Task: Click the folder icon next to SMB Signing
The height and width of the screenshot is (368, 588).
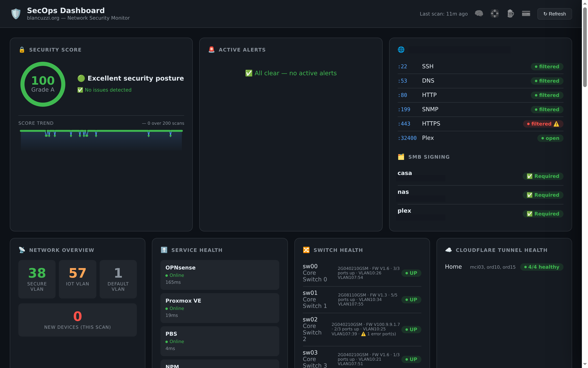Action: [x=401, y=157]
